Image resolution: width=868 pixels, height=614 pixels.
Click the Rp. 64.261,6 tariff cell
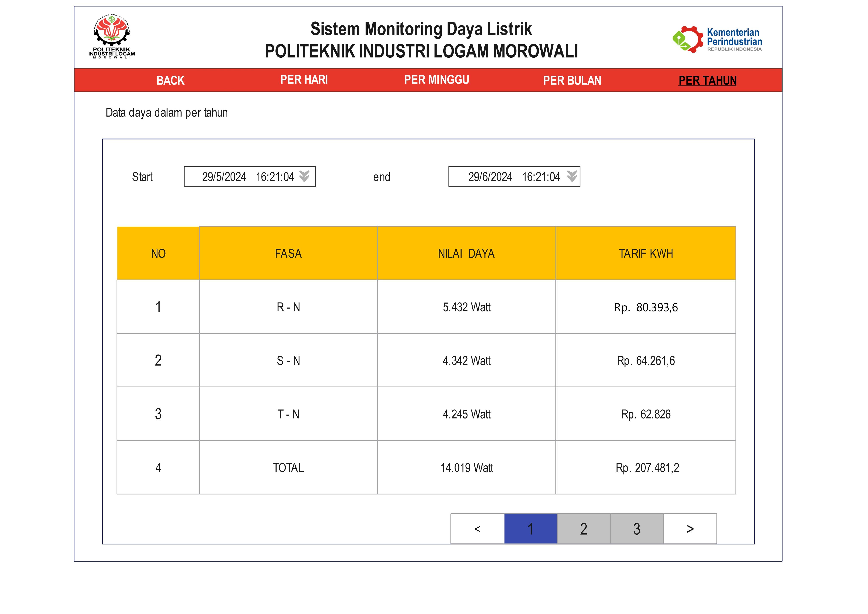[646, 360]
